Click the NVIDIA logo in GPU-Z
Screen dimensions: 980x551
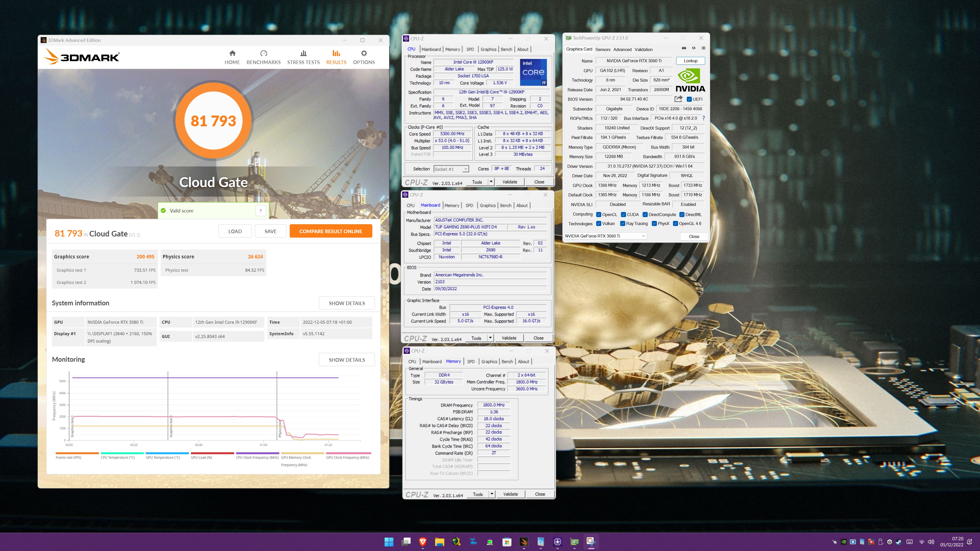(x=690, y=80)
